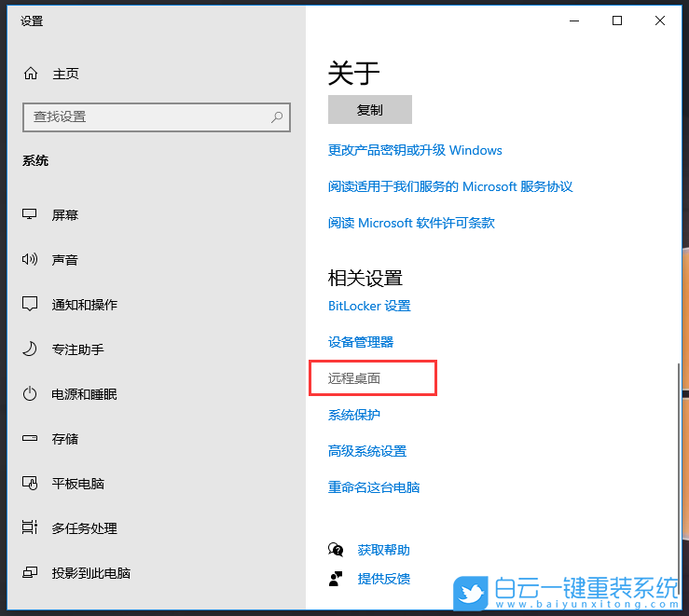Open 重命名这台电脑 link
The image size is (689, 616).
pos(374,487)
